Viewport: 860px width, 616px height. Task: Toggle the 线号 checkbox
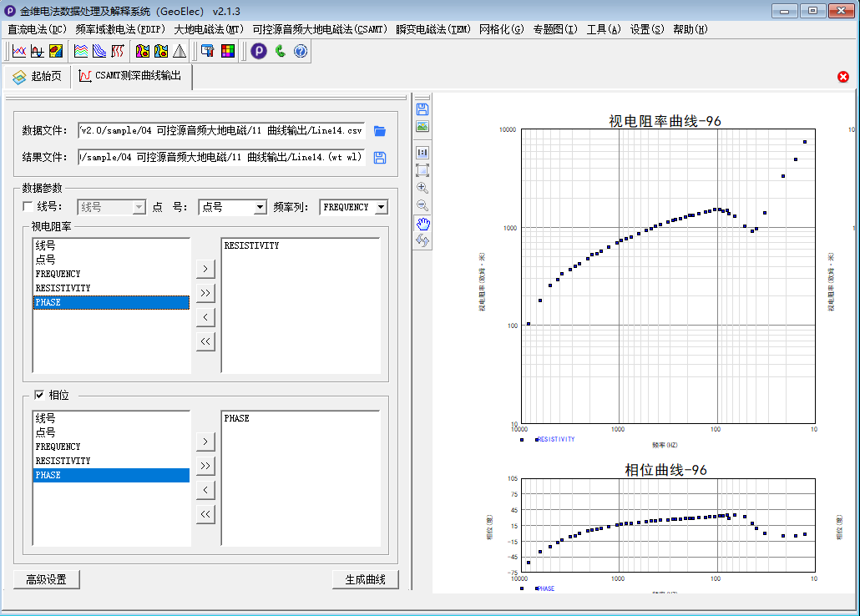tap(28, 206)
